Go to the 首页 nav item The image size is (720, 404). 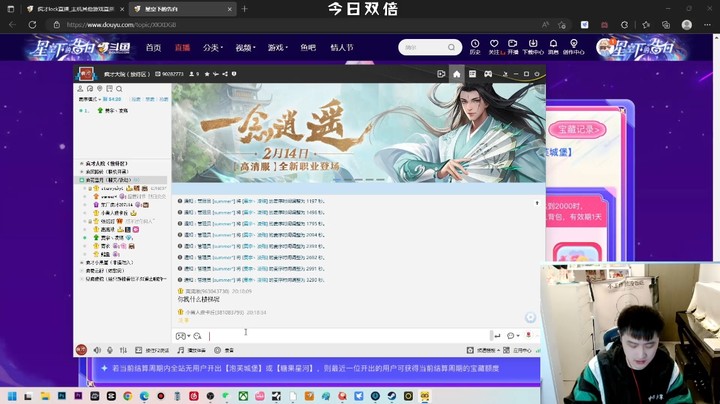[x=153, y=47]
